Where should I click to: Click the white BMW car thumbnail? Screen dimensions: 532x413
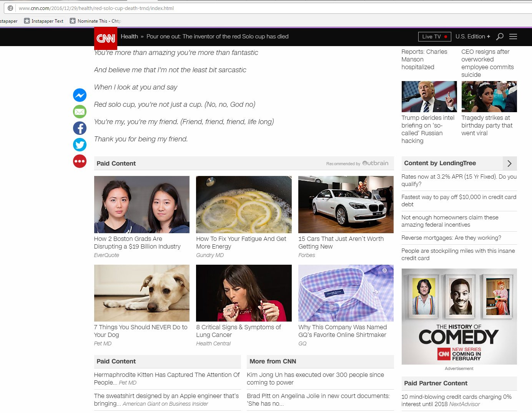[x=346, y=204]
